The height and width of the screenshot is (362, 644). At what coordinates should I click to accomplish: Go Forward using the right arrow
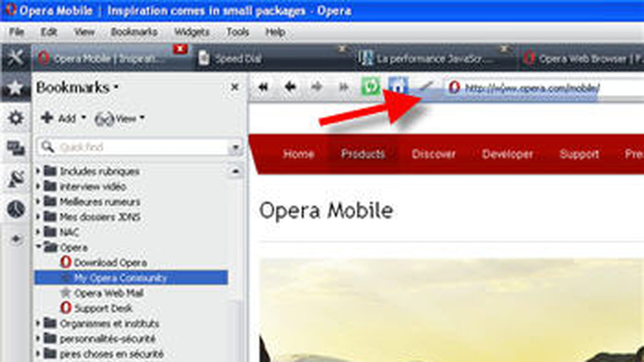(317, 86)
